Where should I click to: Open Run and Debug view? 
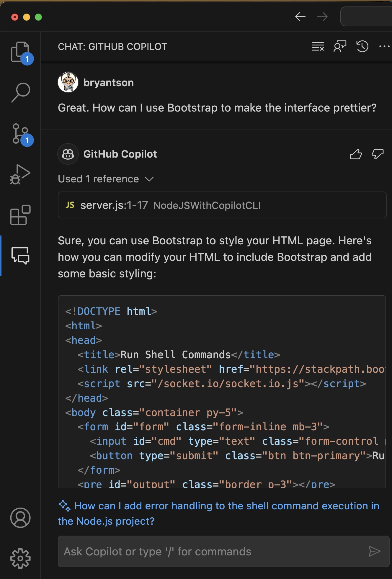(x=20, y=174)
